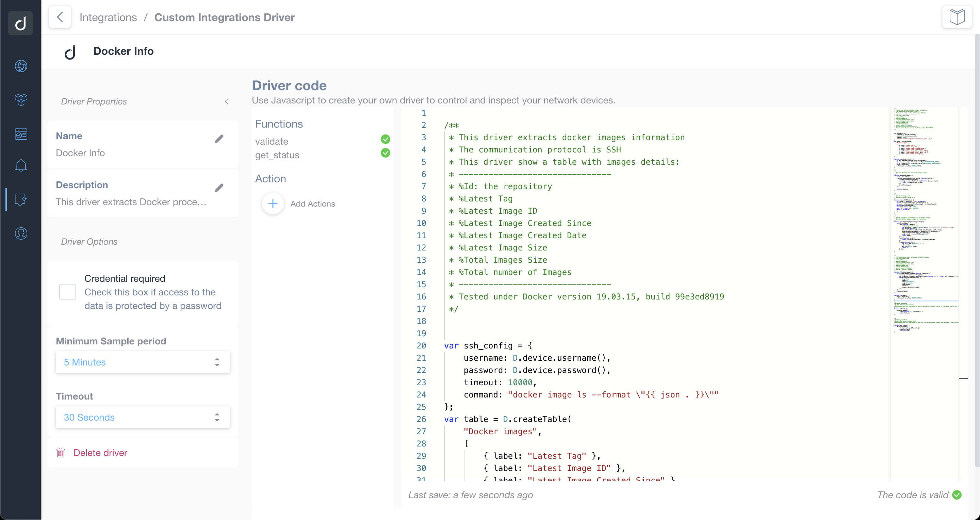
Task: Open the alerts bell icon in sidebar
Action: [x=21, y=165]
